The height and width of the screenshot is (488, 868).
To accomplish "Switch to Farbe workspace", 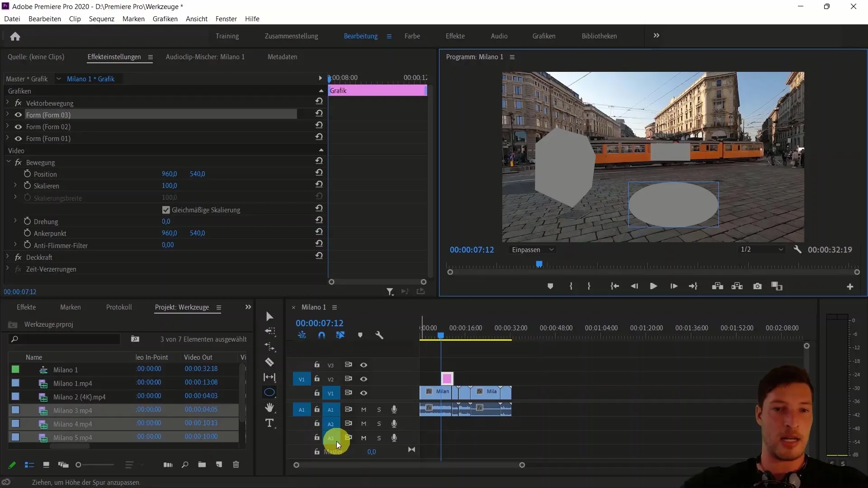I will pos(412,36).
